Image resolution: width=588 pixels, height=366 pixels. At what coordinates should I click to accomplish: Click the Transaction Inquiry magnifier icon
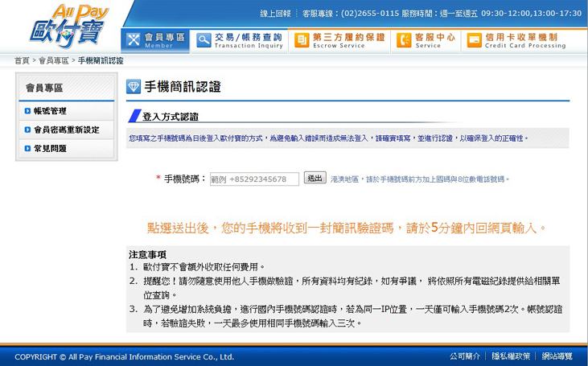203,40
